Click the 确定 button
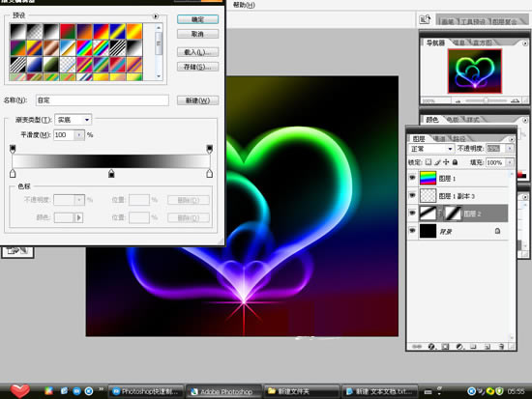Image resolution: width=532 pixels, height=399 pixels. click(197, 19)
